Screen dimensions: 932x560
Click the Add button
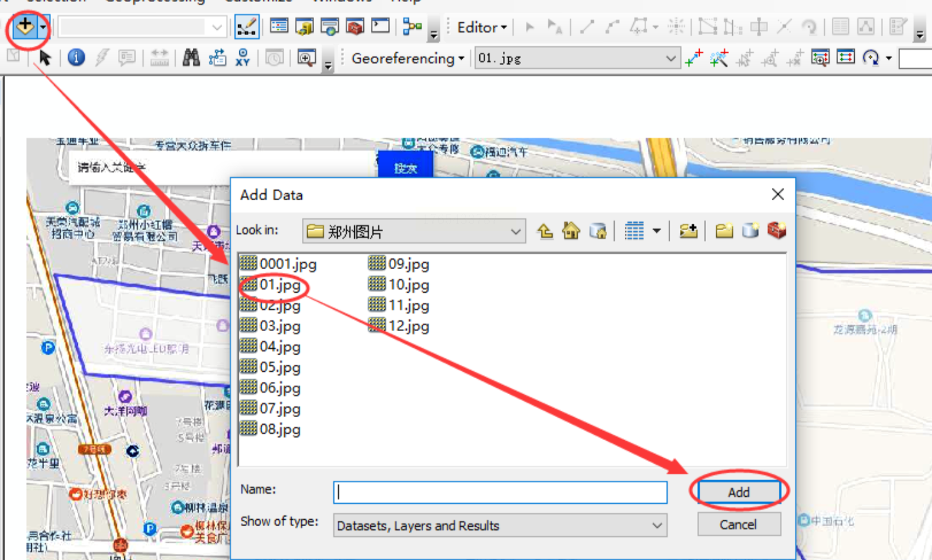tap(739, 492)
